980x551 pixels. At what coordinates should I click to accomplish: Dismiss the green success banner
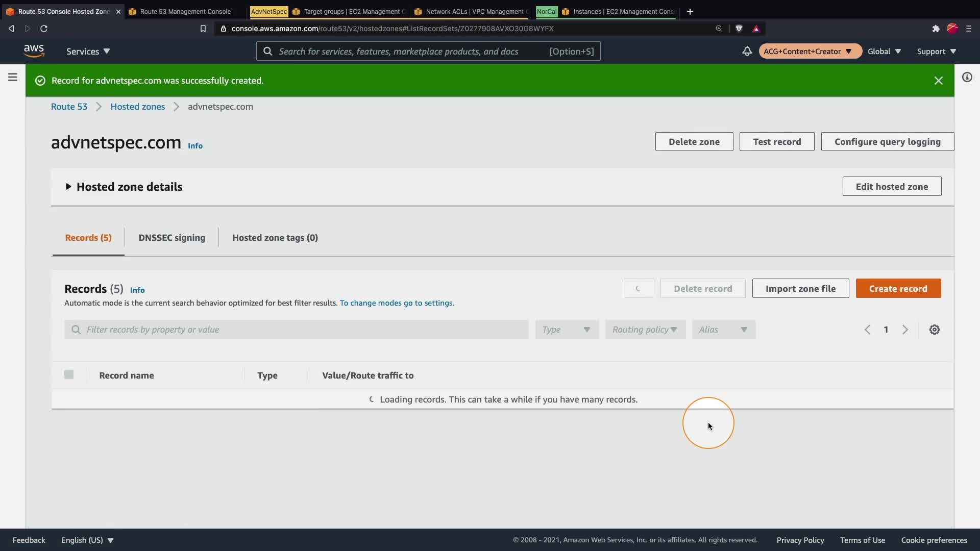[x=938, y=81]
